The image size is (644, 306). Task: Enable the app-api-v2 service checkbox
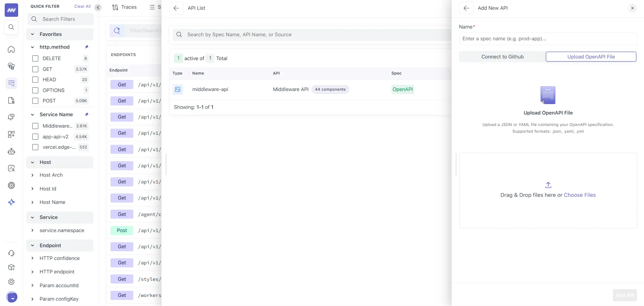(35, 137)
